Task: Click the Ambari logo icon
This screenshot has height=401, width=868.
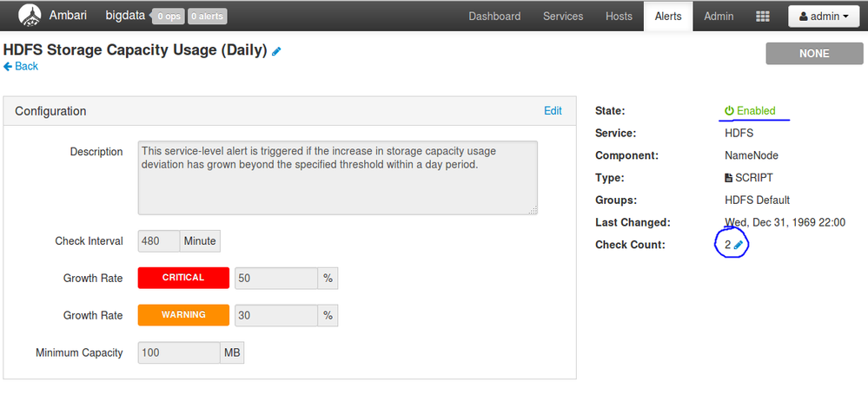Action: pos(29,15)
